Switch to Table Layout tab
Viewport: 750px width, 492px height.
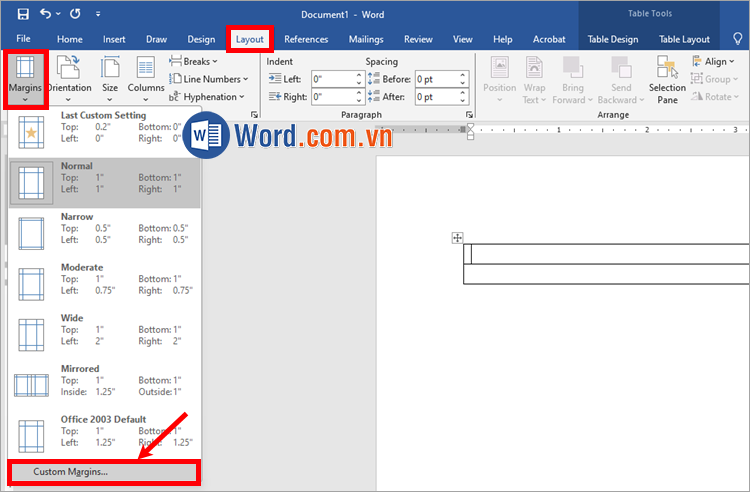click(x=684, y=39)
